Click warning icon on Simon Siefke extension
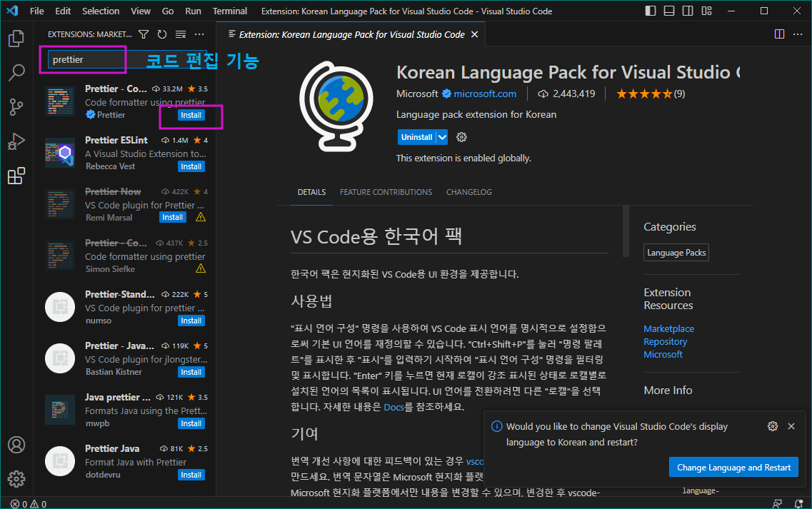The image size is (812, 509). coord(201,268)
